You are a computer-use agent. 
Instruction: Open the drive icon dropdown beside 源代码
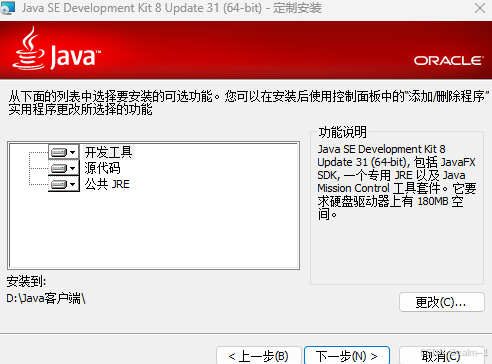pyautogui.click(x=64, y=168)
